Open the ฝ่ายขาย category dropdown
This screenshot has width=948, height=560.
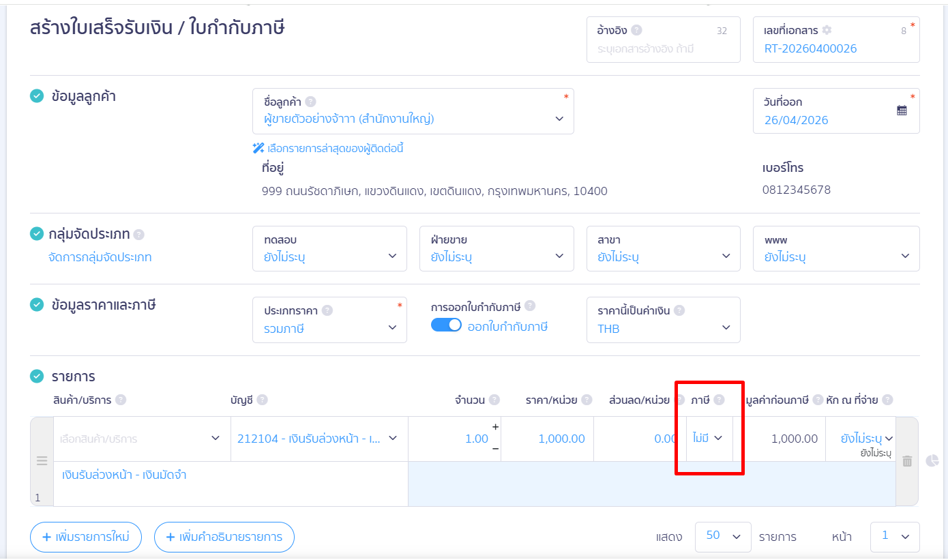click(497, 249)
